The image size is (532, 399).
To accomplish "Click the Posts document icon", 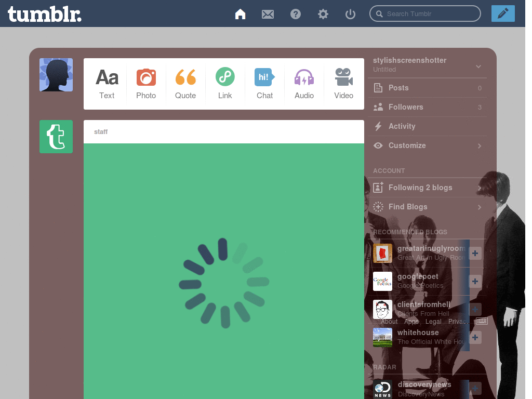I will tap(378, 88).
